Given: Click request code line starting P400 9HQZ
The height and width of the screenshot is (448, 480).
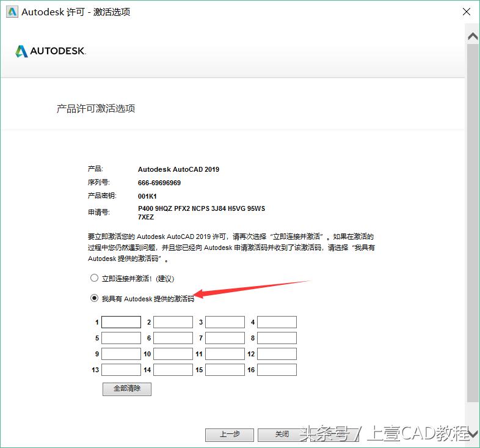Looking at the screenshot, I should (202, 208).
